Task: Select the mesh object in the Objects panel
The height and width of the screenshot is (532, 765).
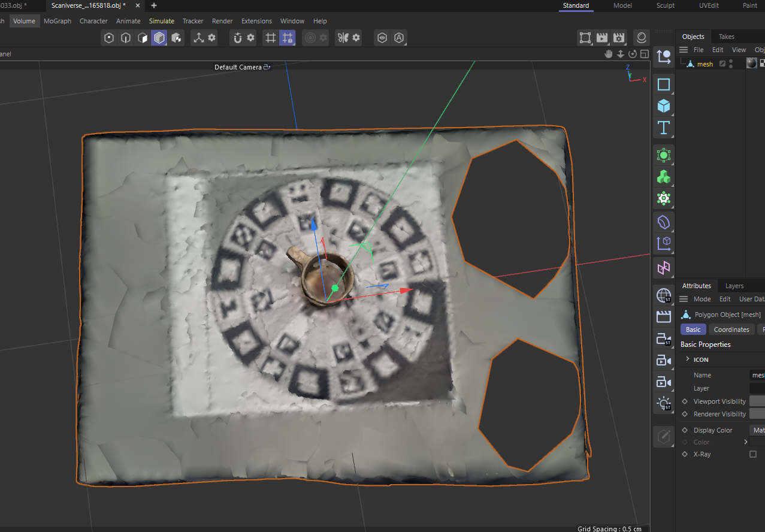Action: (x=704, y=64)
